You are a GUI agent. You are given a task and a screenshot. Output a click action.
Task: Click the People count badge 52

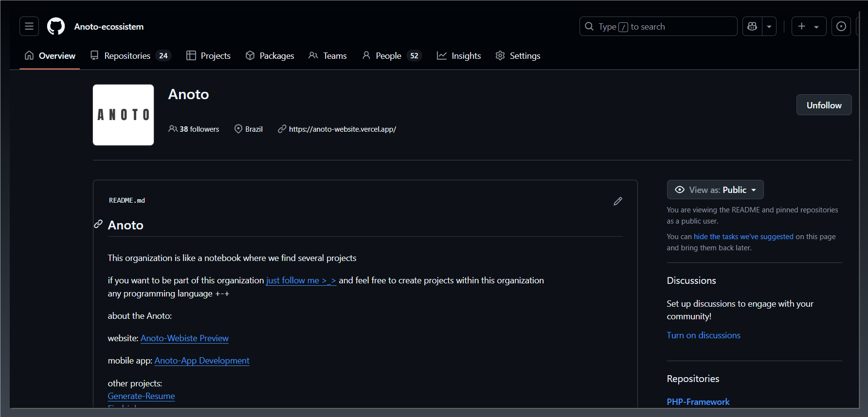414,56
